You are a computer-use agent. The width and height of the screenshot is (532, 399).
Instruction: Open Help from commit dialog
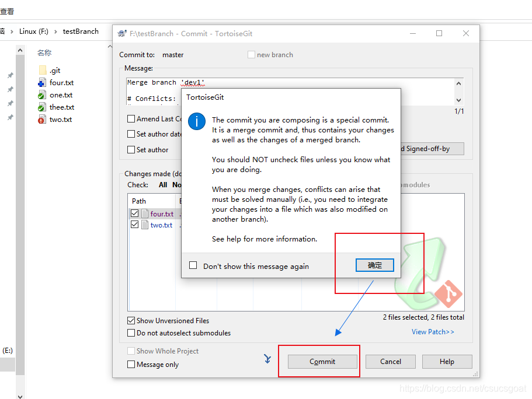[x=447, y=362]
